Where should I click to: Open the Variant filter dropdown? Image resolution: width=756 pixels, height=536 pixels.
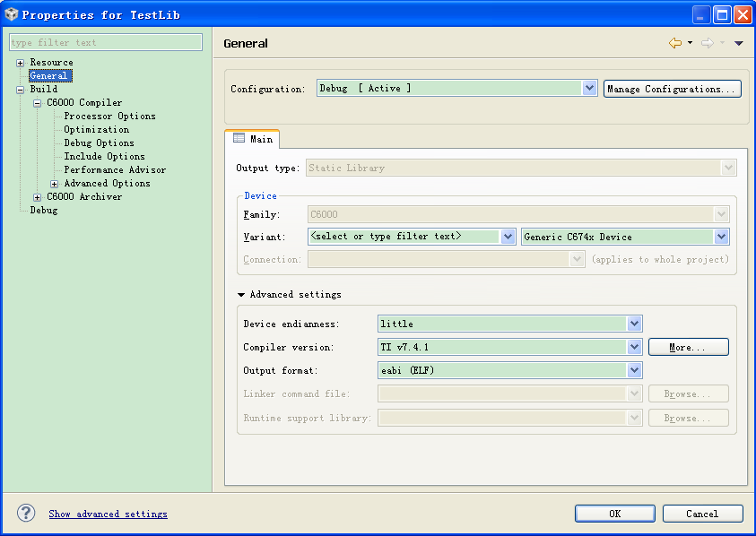tap(508, 237)
